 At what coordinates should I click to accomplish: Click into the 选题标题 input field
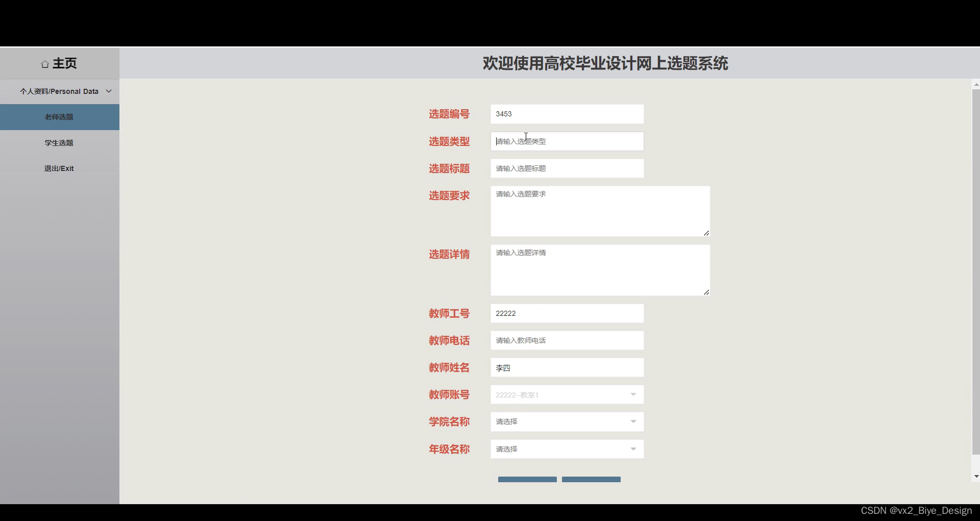(567, 168)
